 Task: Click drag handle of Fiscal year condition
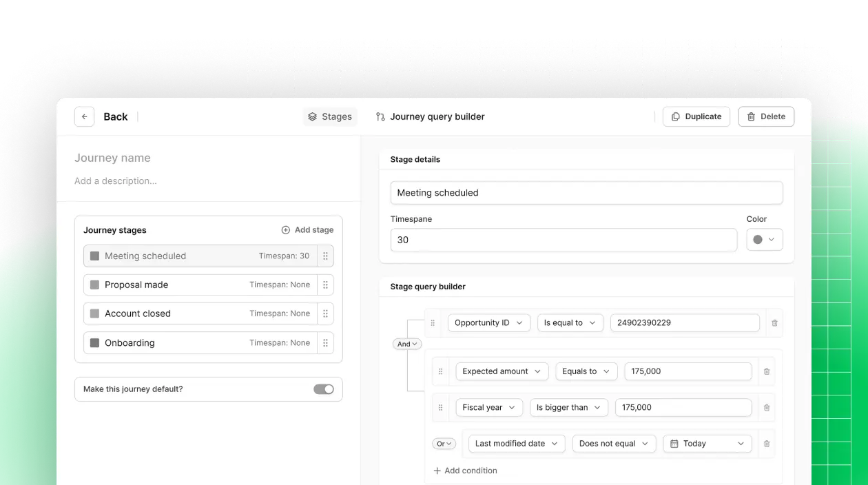coord(441,407)
